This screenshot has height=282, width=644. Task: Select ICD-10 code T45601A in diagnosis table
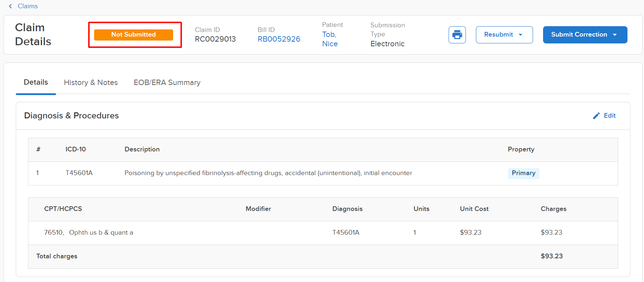coord(79,173)
